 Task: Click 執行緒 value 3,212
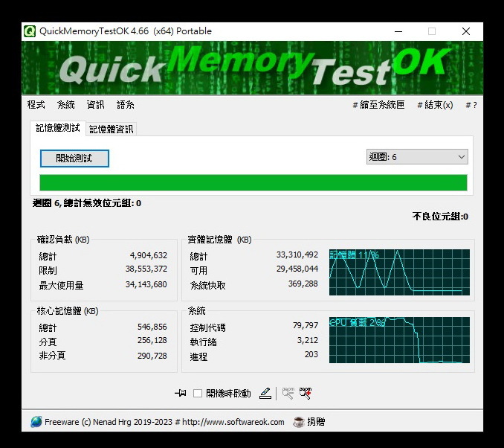pos(308,340)
